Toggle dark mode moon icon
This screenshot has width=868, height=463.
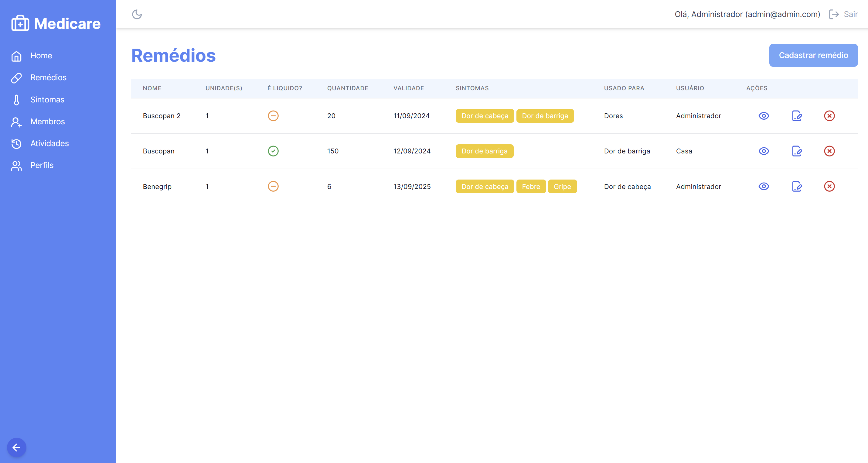pos(137,14)
